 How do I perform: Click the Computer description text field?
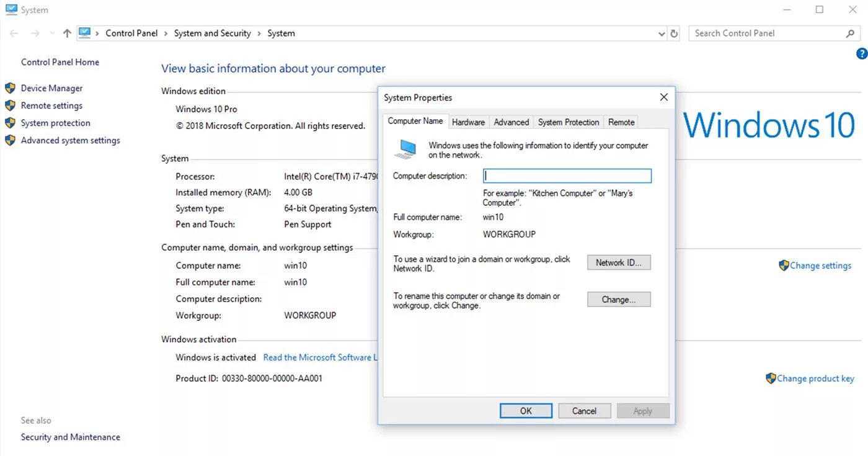567,176
